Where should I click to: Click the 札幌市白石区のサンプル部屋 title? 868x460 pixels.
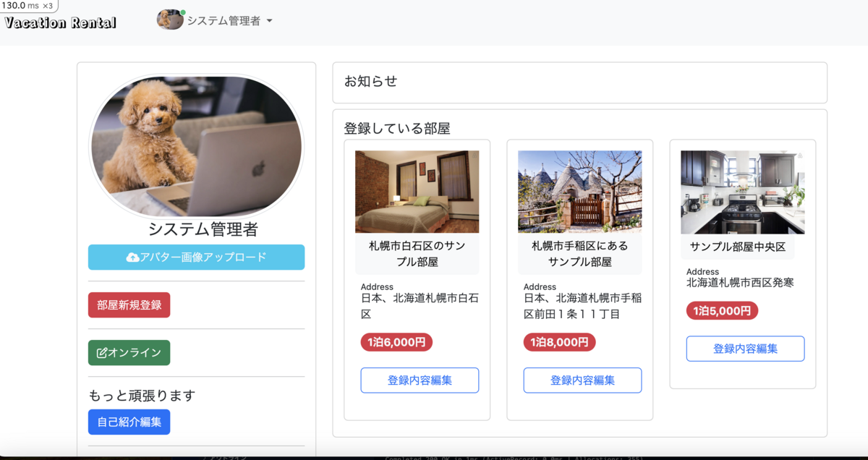[417, 254]
